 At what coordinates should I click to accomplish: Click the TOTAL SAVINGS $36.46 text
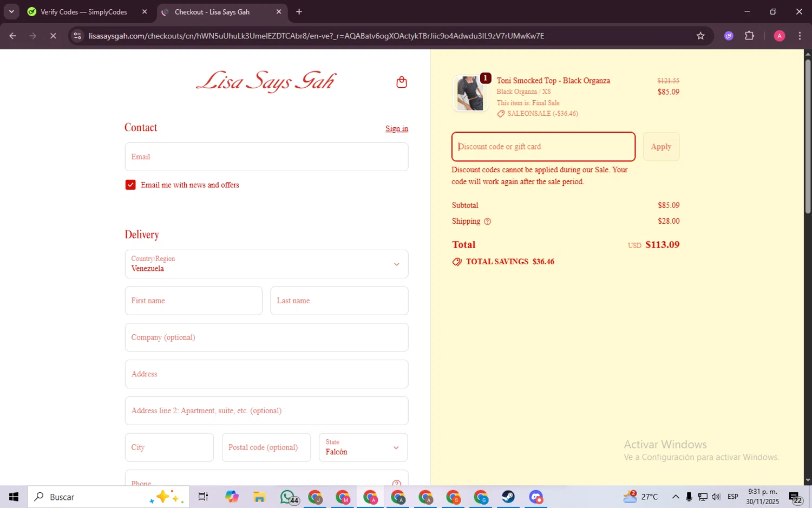pyautogui.click(x=510, y=262)
